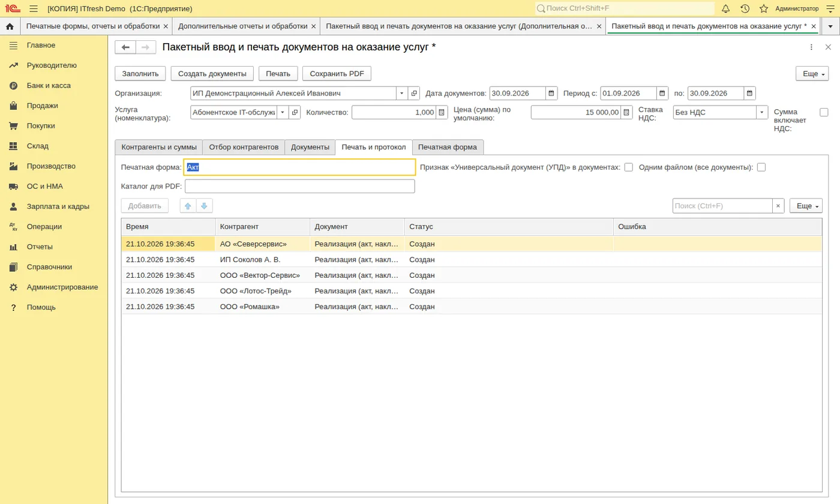The width and height of the screenshot is (840, 504).
Task: Click the Заполнить button
Action: [x=140, y=73]
